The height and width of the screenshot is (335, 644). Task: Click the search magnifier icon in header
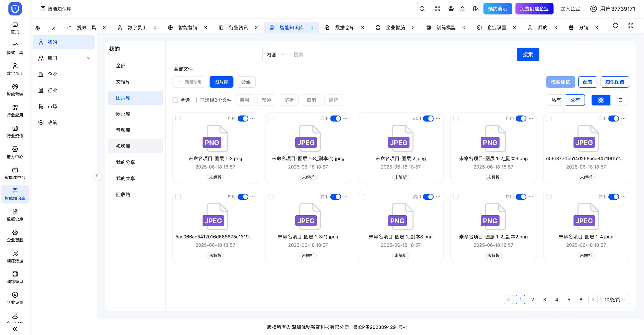coord(422,9)
